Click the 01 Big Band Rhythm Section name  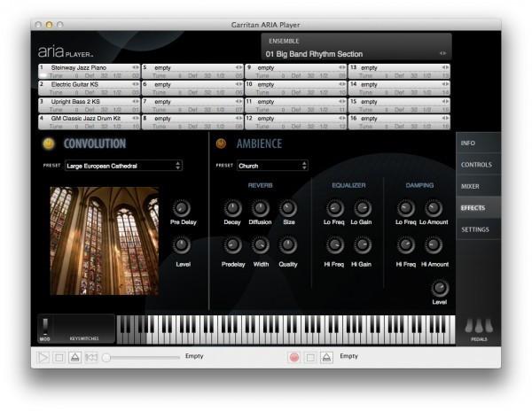click(x=314, y=54)
